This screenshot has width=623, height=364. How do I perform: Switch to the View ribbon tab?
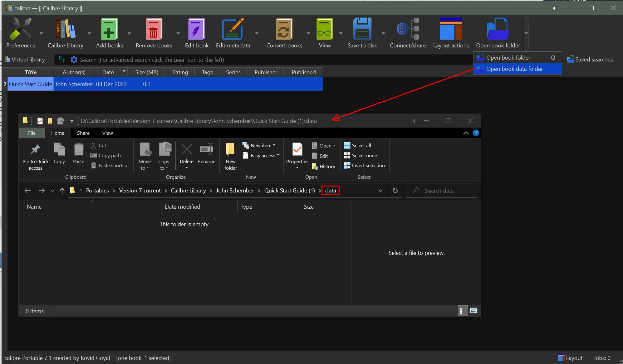(x=107, y=133)
